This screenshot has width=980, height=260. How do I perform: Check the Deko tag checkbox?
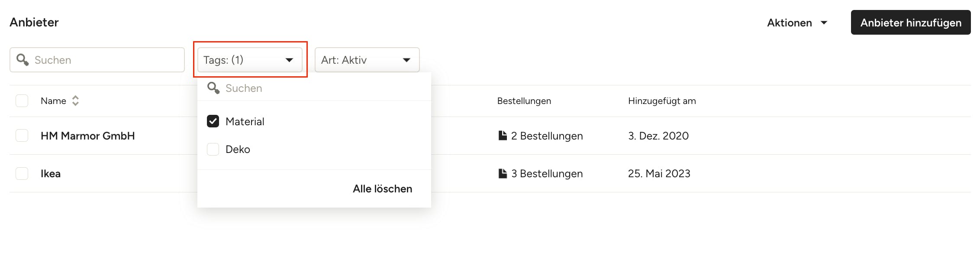213,149
